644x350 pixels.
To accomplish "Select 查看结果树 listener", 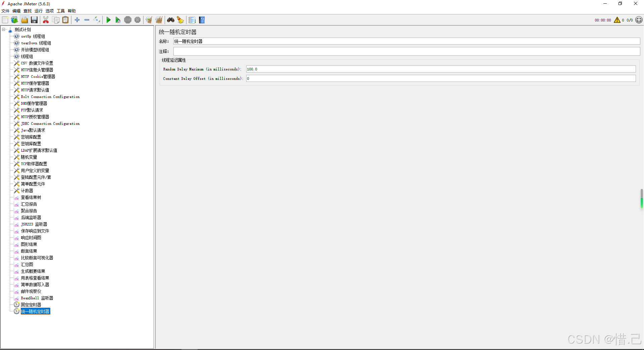I will [31, 197].
